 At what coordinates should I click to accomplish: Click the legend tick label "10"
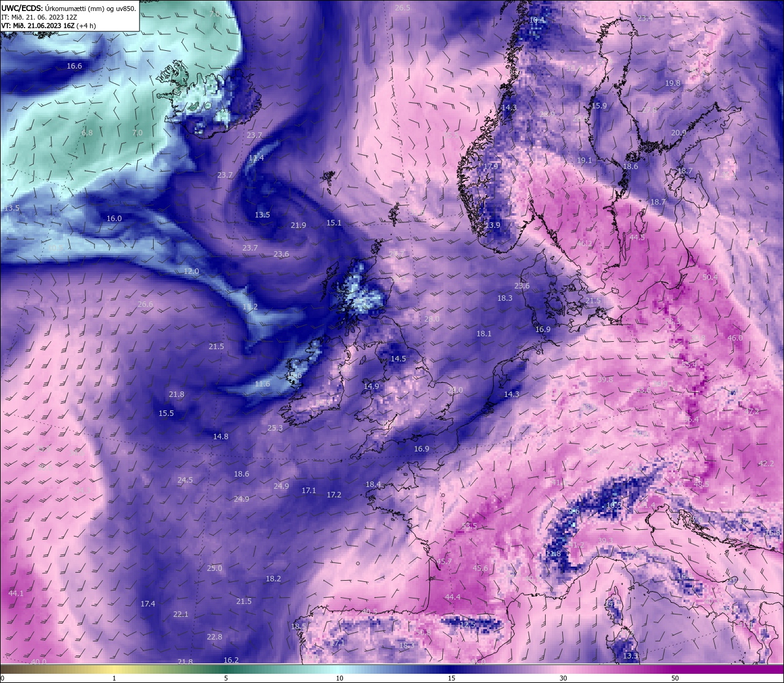click(339, 678)
